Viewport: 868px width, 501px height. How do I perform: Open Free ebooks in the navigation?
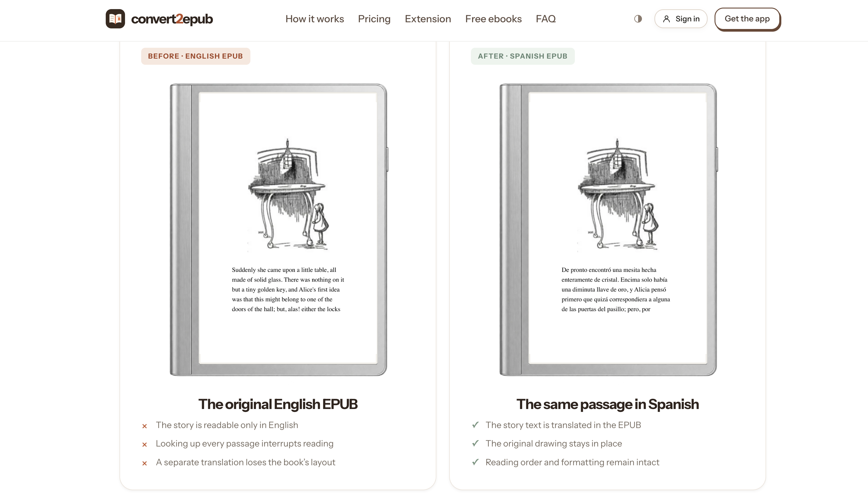[x=493, y=18]
